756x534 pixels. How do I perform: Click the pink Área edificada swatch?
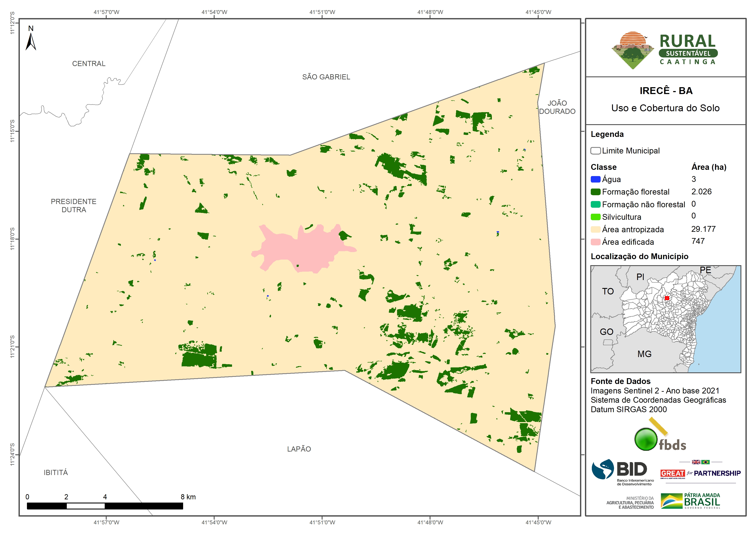595,242
